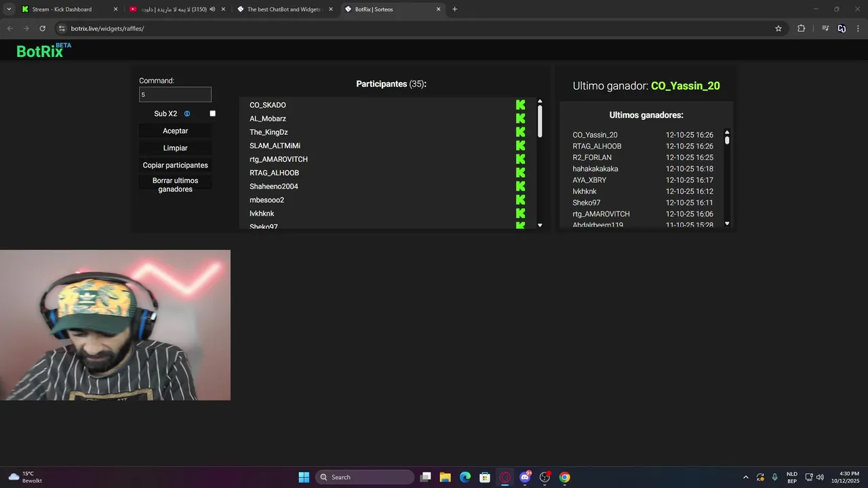
Task: Click the NLD BEP language indicator
Action: (791, 477)
